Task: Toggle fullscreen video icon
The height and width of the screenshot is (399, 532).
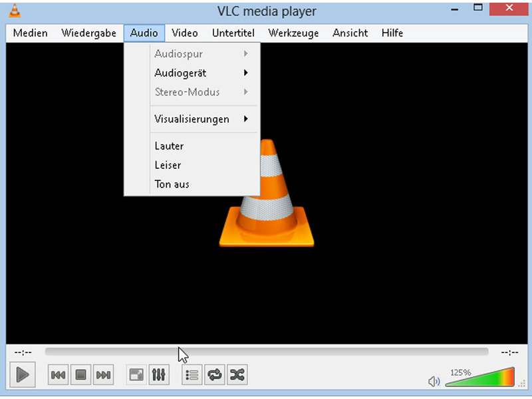Action: pyautogui.click(x=136, y=374)
